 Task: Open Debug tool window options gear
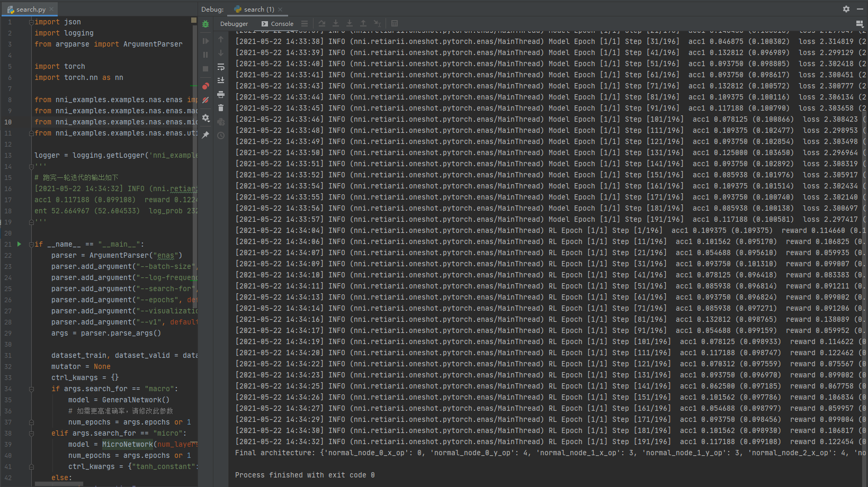tap(846, 9)
